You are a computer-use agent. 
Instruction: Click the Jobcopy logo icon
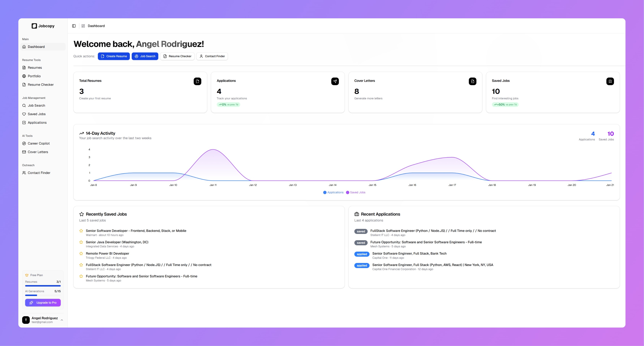tap(34, 26)
